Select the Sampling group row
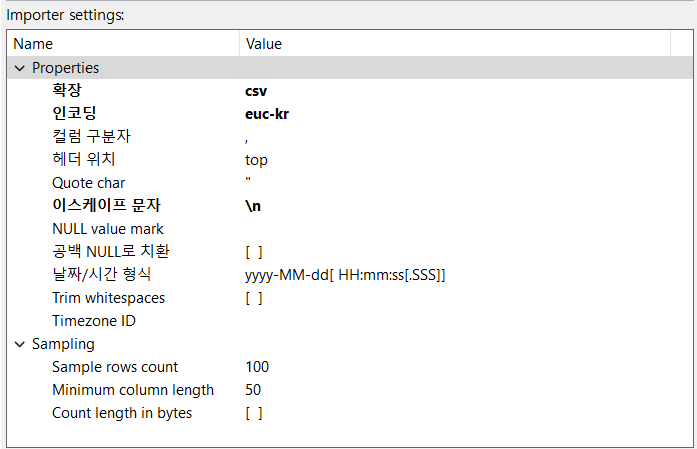Screen dimensions: 697x449 pyautogui.click(x=350, y=344)
